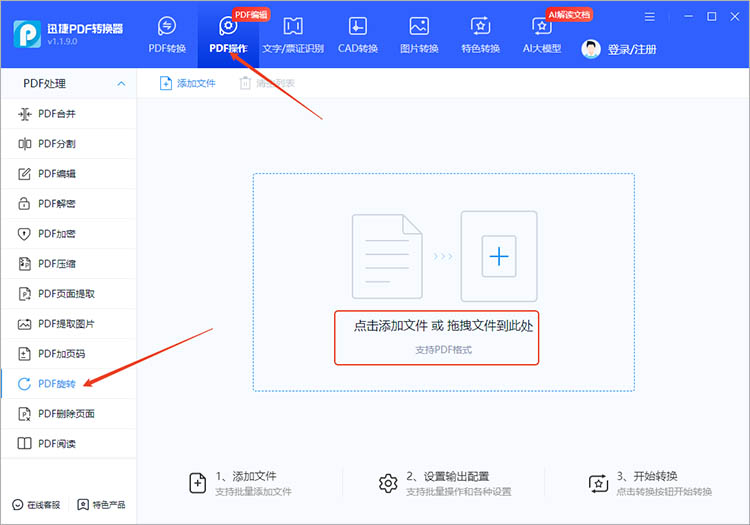Click step 2 settings gear icon
This screenshot has width=750, height=525.
point(388,483)
